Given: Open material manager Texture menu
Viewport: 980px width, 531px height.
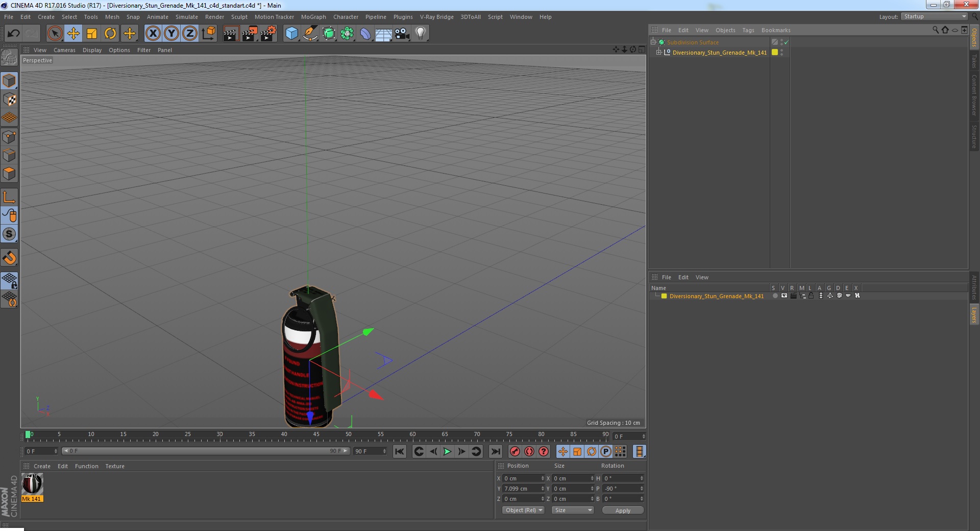Looking at the screenshot, I should tap(115, 466).
